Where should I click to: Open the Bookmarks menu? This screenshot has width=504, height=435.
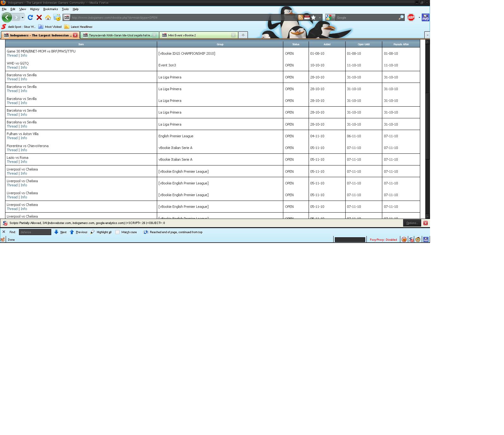point(51,9)
